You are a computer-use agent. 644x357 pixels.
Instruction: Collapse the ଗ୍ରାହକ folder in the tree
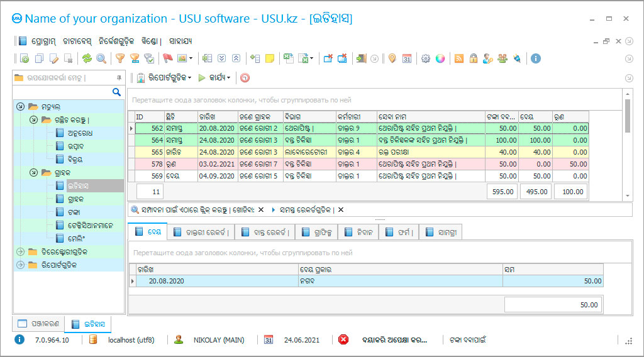pyautogui.click(x=34, y=172)
